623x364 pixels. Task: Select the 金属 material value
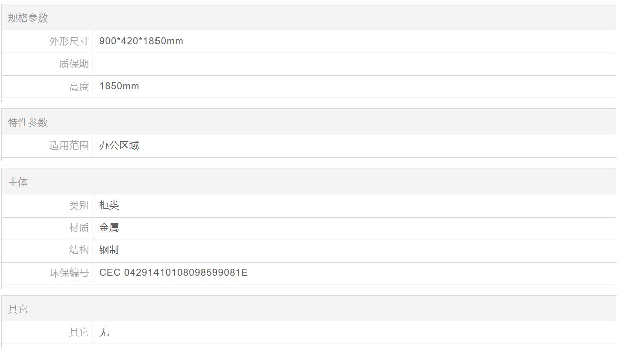[x=109, y=228]
